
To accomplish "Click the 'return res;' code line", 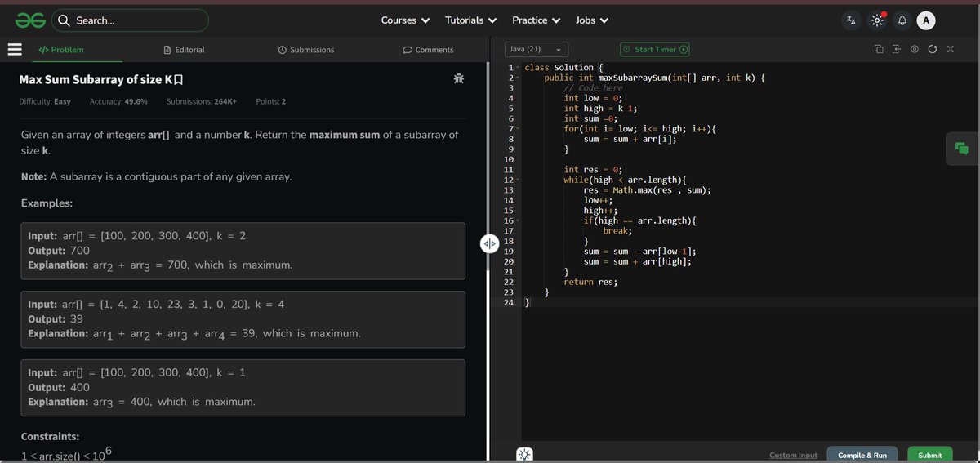I will click(590, 282).
